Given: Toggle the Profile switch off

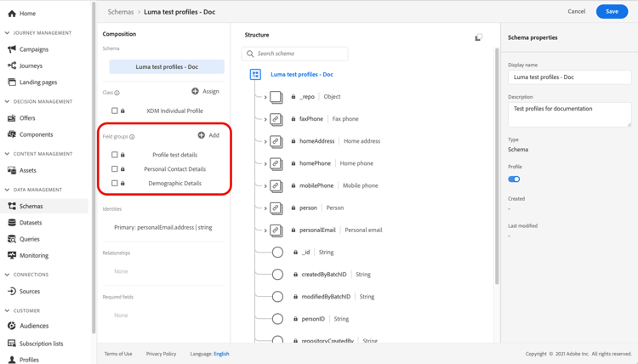Looking at the screenshot, I should tap(514, 179).
